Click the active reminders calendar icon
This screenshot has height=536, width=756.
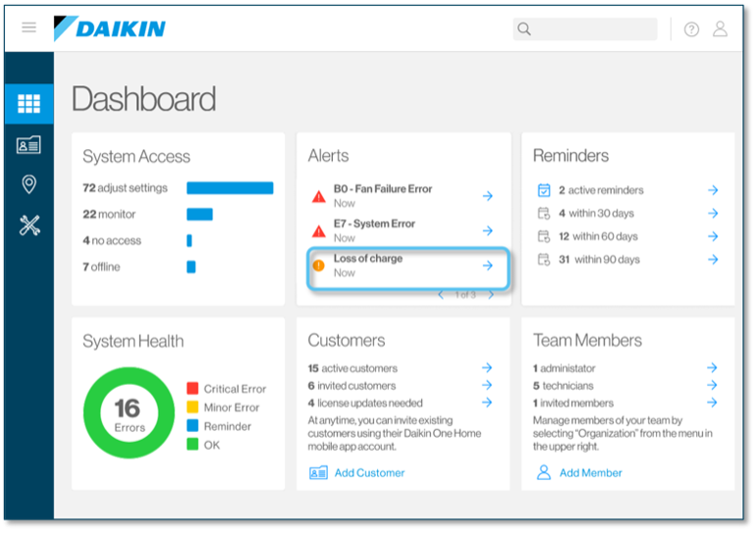coord(544,190)
